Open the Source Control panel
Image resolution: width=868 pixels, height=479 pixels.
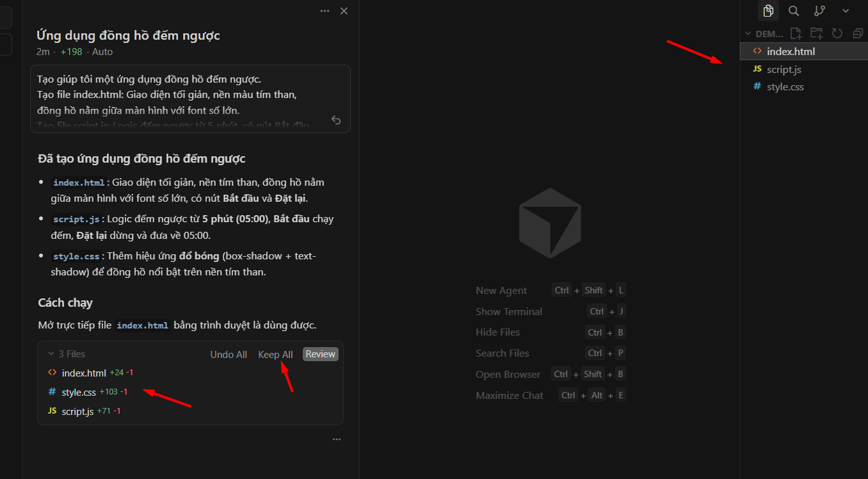(x=819, y=11)
